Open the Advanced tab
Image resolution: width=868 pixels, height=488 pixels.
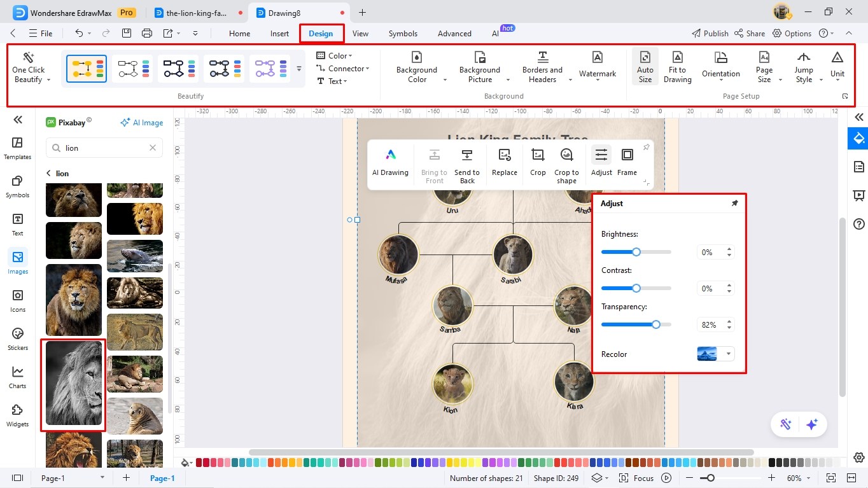point(454,34)
